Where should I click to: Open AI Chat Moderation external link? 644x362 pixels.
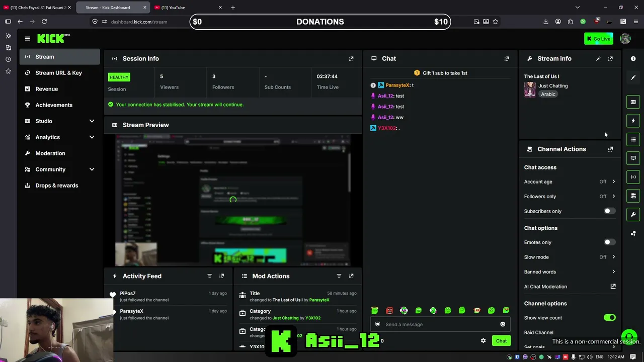click(x=613, y=287)
